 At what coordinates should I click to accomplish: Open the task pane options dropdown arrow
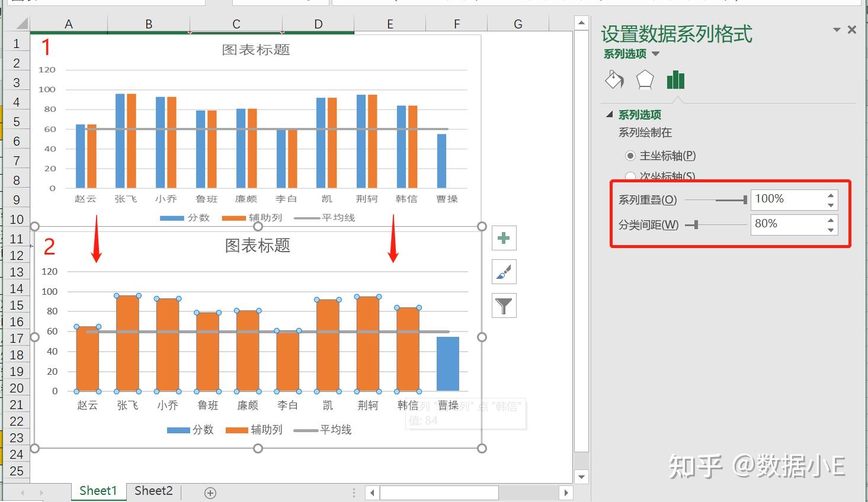pyautogui.click(x=837, y=30)
